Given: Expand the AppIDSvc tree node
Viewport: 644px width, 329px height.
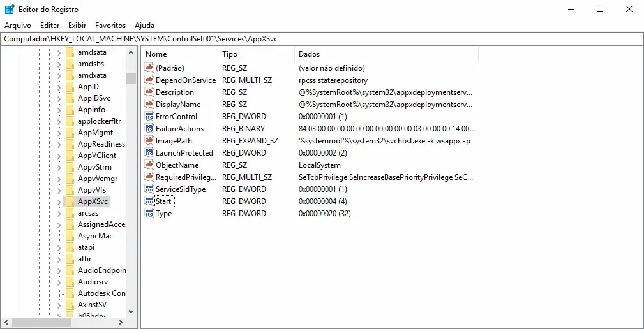Looking at the screenshot, I should point(59,98).
